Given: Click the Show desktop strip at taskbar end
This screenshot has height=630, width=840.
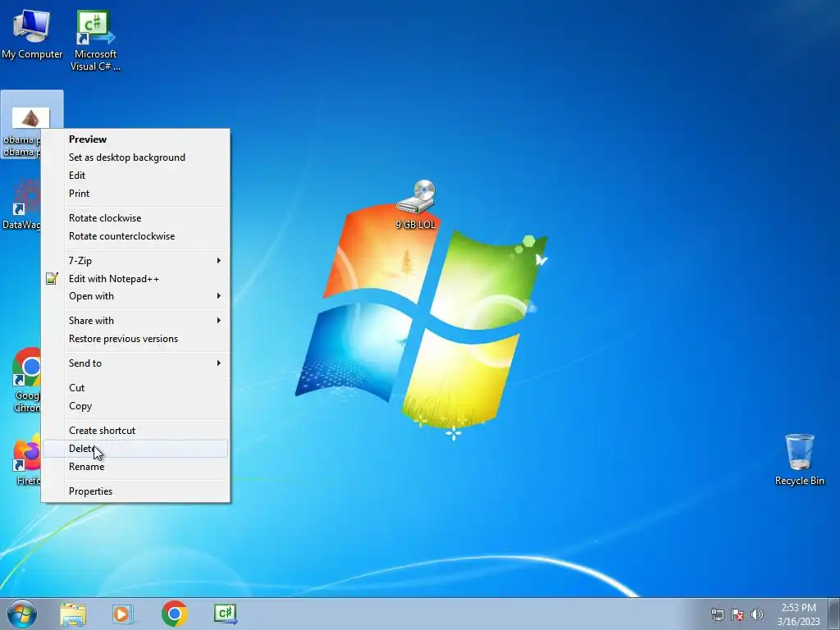Looking at the screenshot, I should click(x=834, y=614).
